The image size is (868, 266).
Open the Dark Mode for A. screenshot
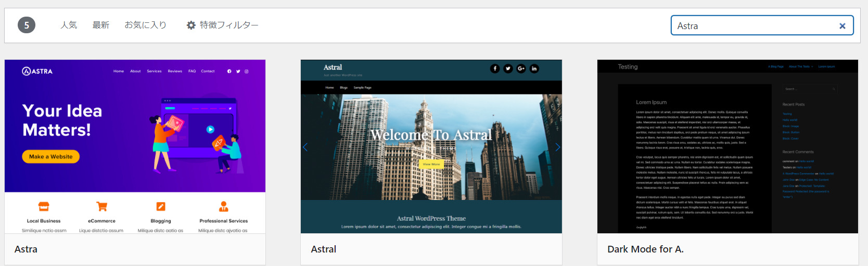[727, 147]
